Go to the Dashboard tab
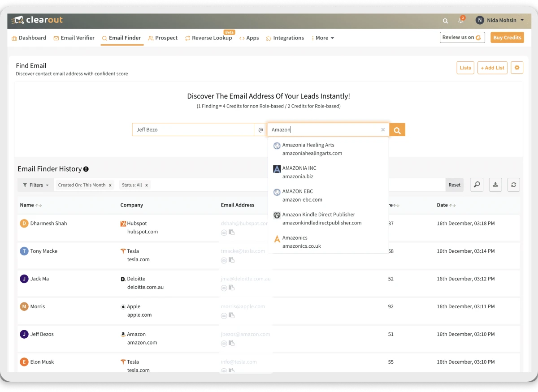This screenshot has height=392, width=538. pyautogui.click(x=29, y=38)
